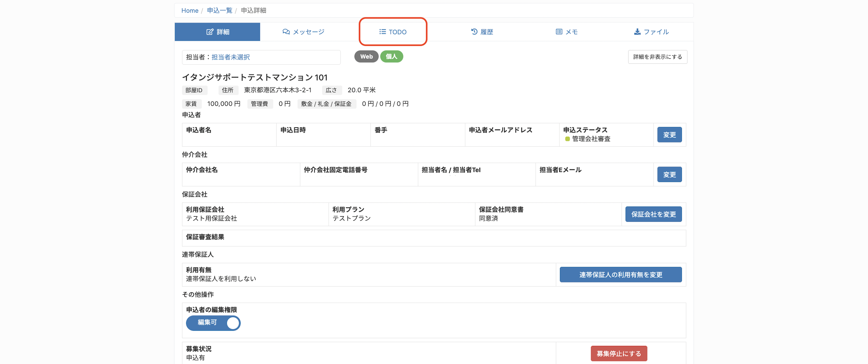Click 変更 button in 申込者 row
This screenshot has height=364, width=868.
click(x=669, y=135)
